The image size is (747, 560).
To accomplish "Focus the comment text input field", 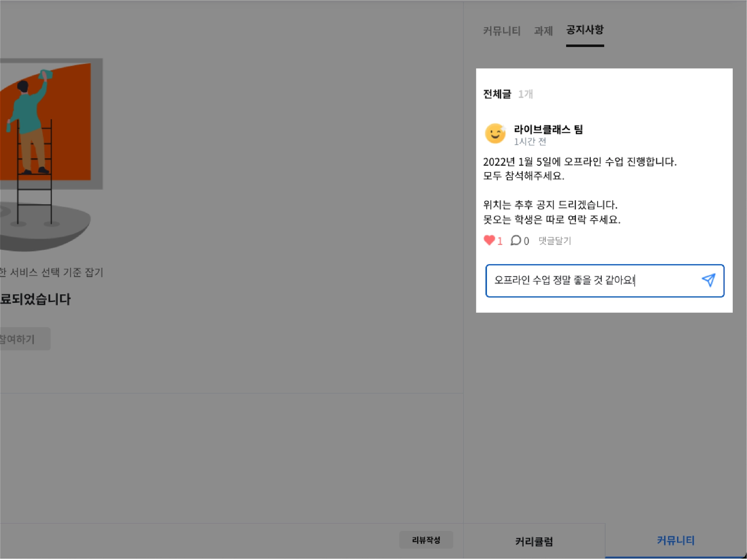I will pyautogui.click(x=591, y=280).
